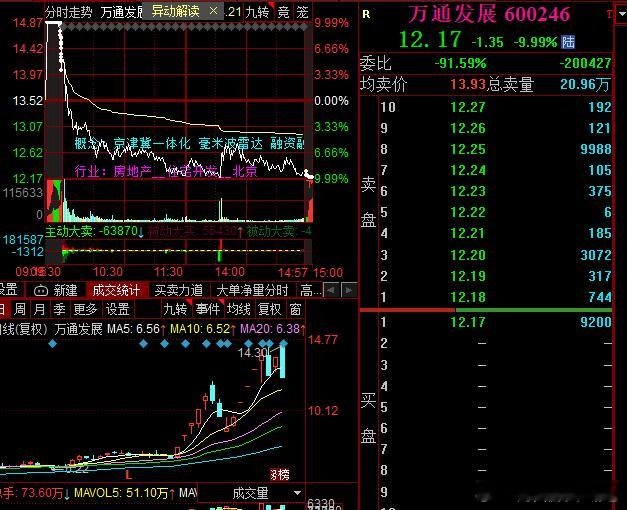Select the 笼 button in top bar

302,12
